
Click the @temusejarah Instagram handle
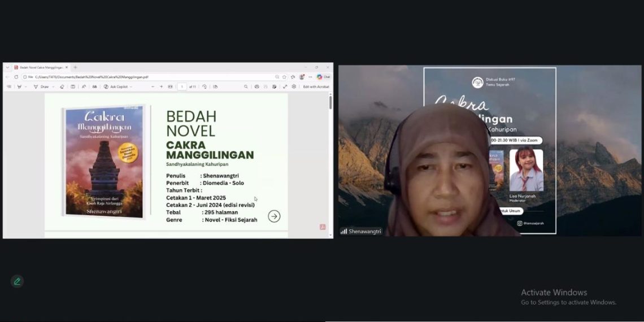pyautogui.click(x=533, y=224)
